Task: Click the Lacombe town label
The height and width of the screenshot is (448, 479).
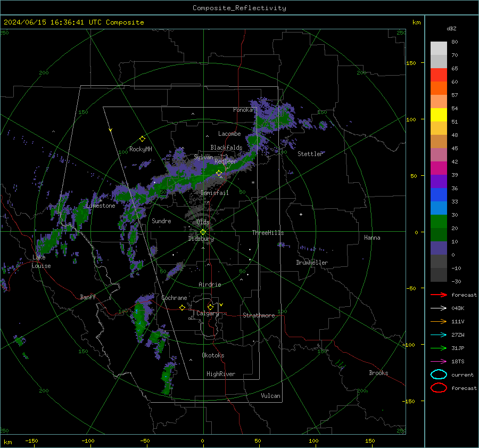Action: tap(229, 134)
